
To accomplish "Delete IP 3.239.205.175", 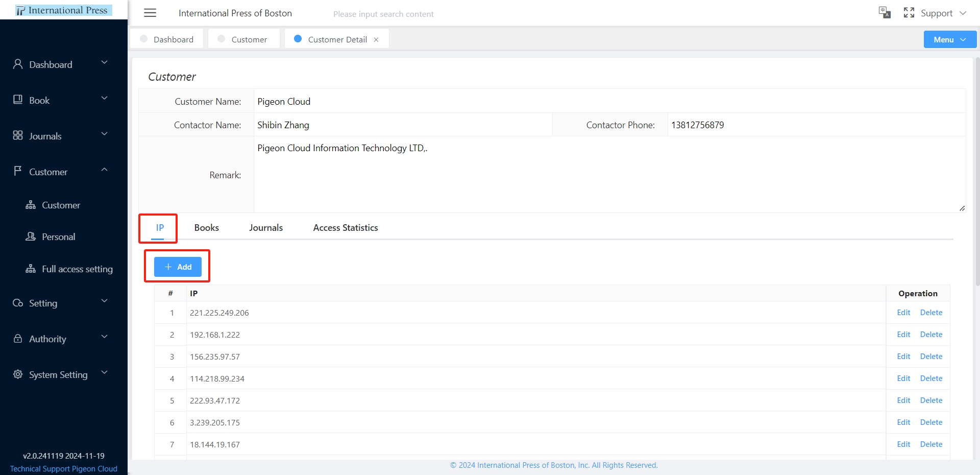I will point(931,422).
